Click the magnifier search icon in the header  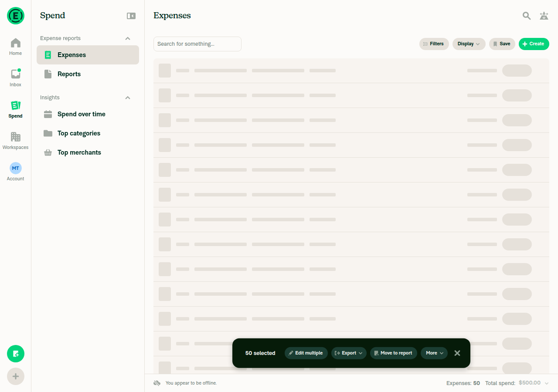point(527,16)
